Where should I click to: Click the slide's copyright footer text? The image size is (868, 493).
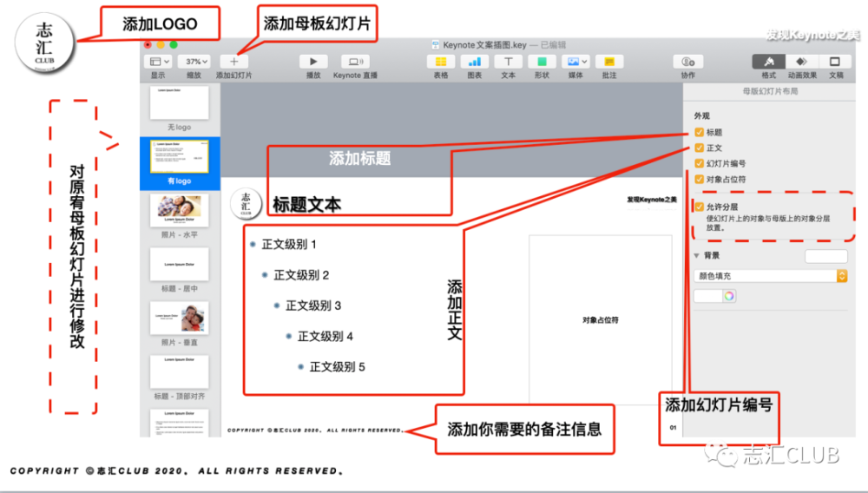pos(314,430)
